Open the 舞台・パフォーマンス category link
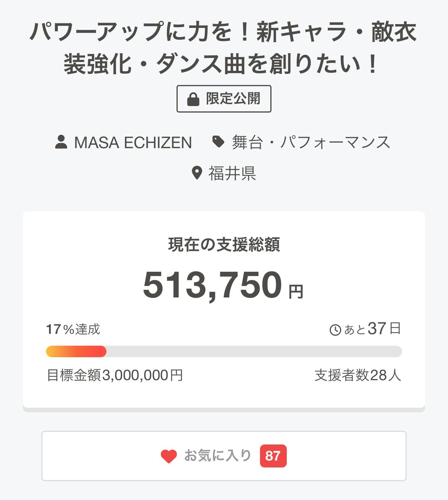Screen dimensions: 448x500 [311, 142]
